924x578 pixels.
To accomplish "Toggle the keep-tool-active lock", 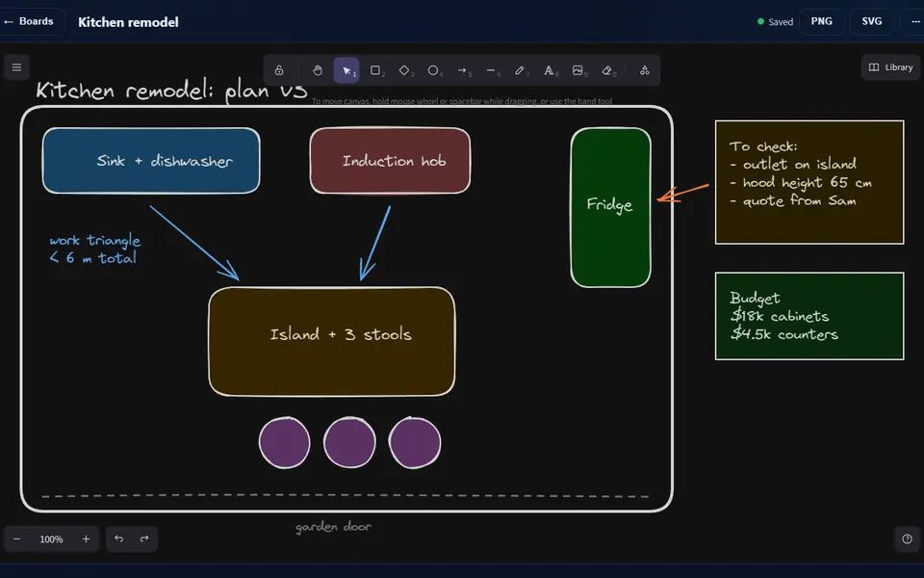I will pyautogui.click(x=279, y=70).
